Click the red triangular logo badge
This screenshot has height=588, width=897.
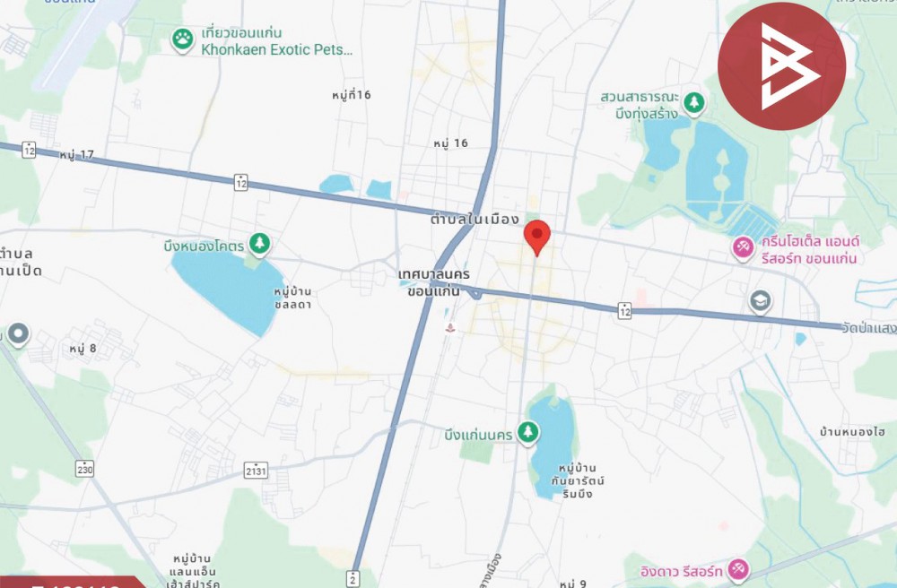coord(781,66)
